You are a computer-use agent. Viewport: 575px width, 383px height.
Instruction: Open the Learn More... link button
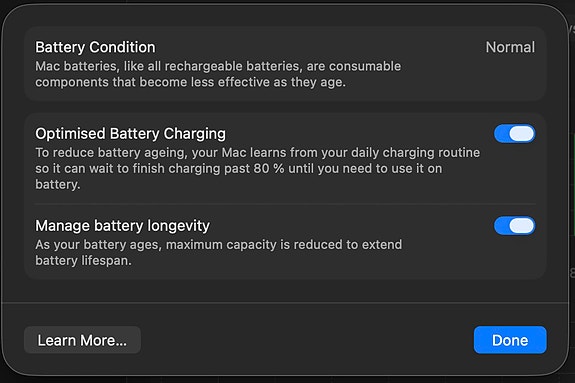click(x=82, y=340)
